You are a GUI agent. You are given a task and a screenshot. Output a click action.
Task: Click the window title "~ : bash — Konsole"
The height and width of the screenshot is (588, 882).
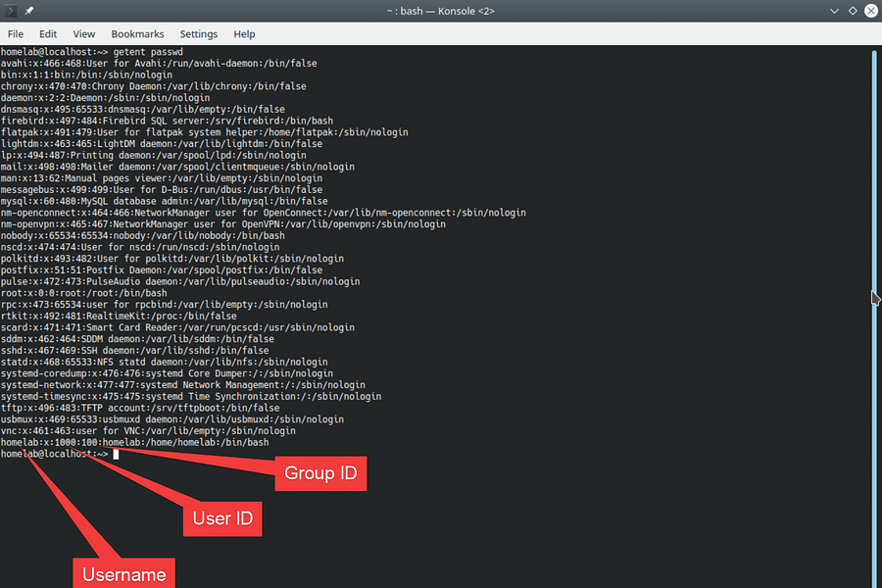point(440,11)
